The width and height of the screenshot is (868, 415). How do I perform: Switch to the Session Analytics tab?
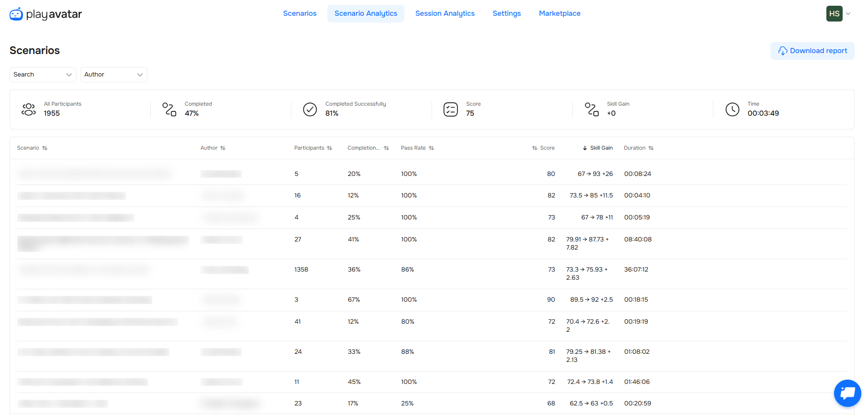click(x=445, y=13)
